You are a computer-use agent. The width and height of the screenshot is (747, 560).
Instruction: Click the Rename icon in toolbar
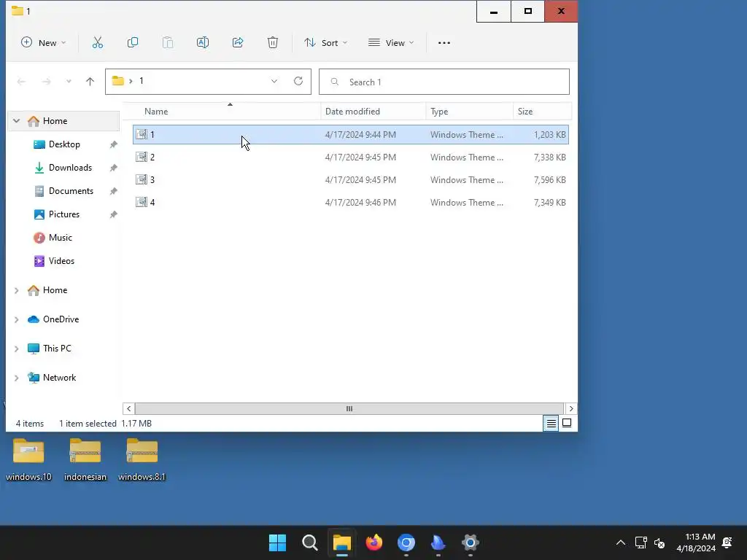[203, 43]
